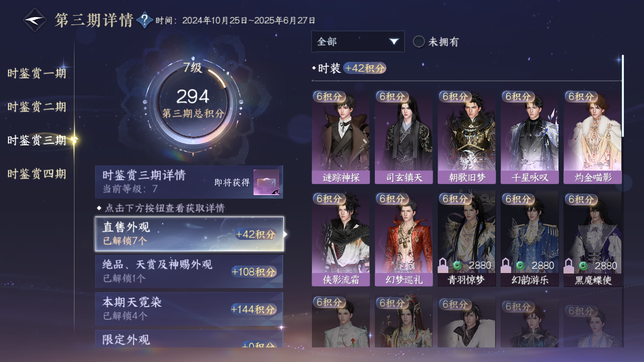Screen dimensions: 644x362
Task: Switch to 时鉴赏四期 tab
Action: (x=37, y=174)
